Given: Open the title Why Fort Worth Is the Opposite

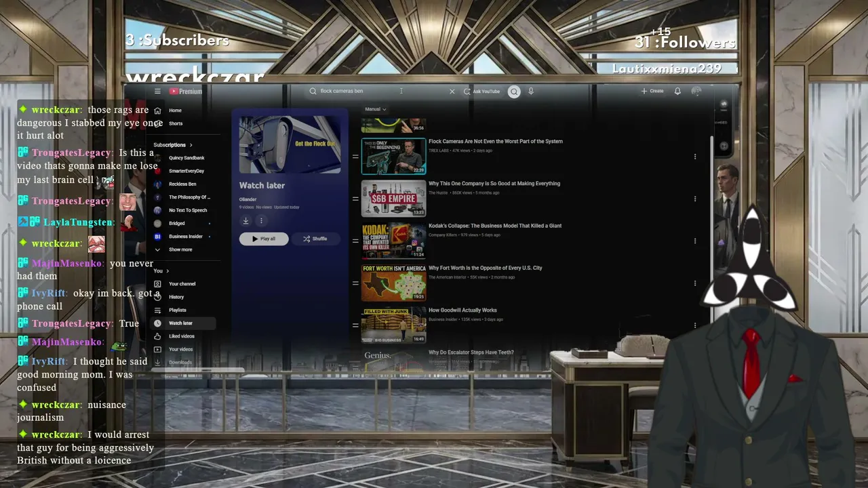Looking at the screenshot, I should point(486,268).
